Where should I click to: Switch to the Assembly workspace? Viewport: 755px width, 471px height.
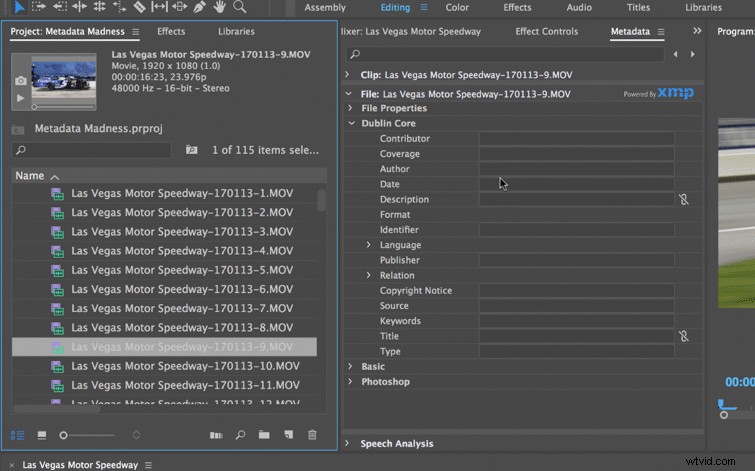[x=325, y=8]
